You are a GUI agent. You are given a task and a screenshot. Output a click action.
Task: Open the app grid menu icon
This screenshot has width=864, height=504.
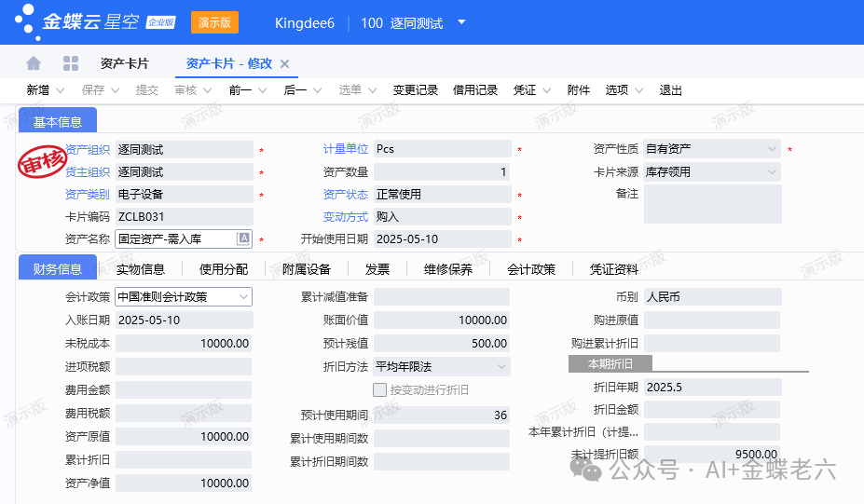click(70, 63)
